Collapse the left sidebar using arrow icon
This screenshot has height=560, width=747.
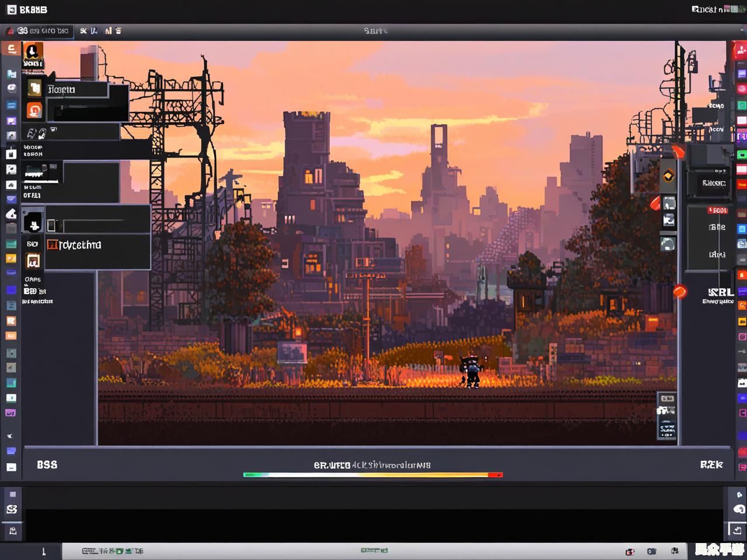(x=10, y=436)
